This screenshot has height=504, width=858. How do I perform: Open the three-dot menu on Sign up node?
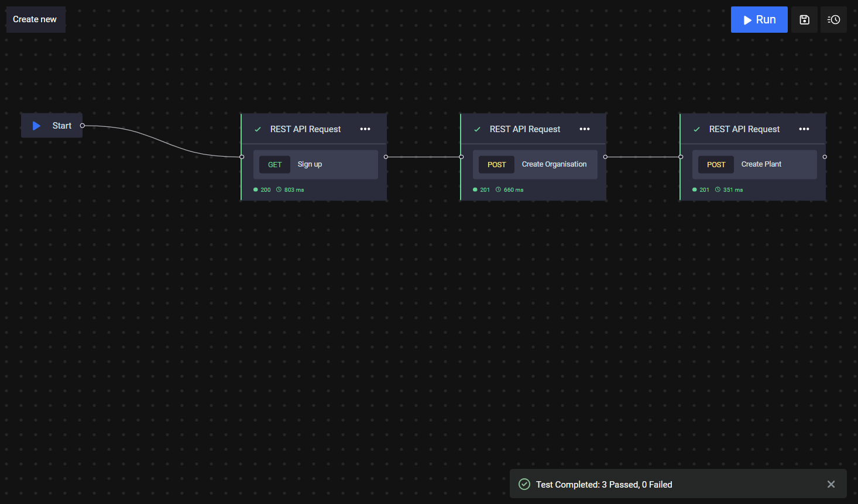(365, 129)
